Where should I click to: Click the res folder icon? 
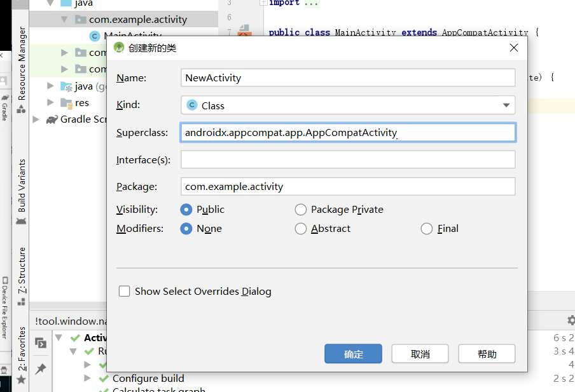pyautogui.click(x=66, y=104)
